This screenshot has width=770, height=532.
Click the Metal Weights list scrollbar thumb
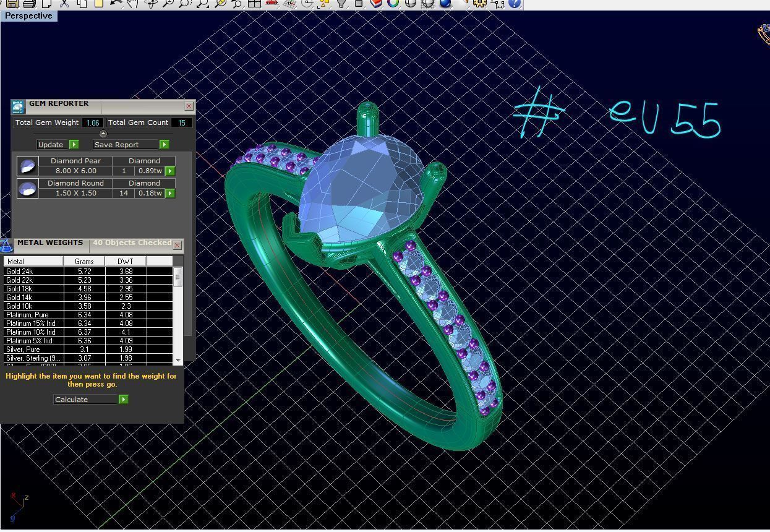(x=178, y=278)
